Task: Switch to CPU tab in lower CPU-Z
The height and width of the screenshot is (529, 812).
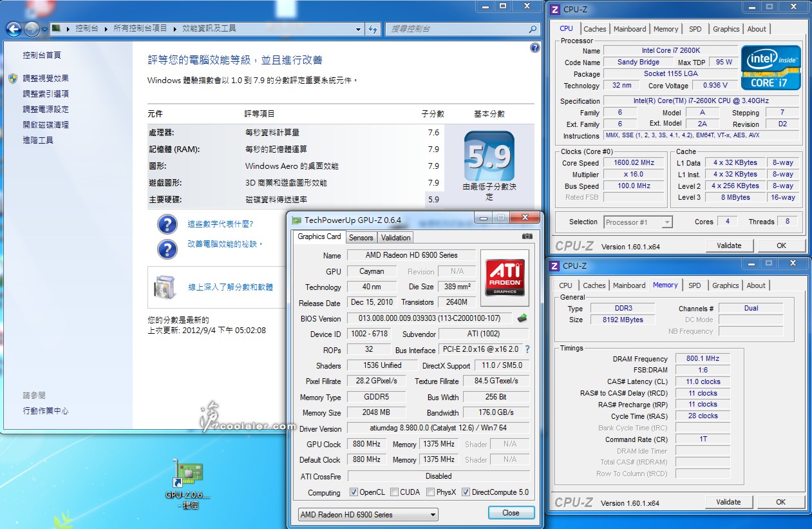Action: [565, 285]
